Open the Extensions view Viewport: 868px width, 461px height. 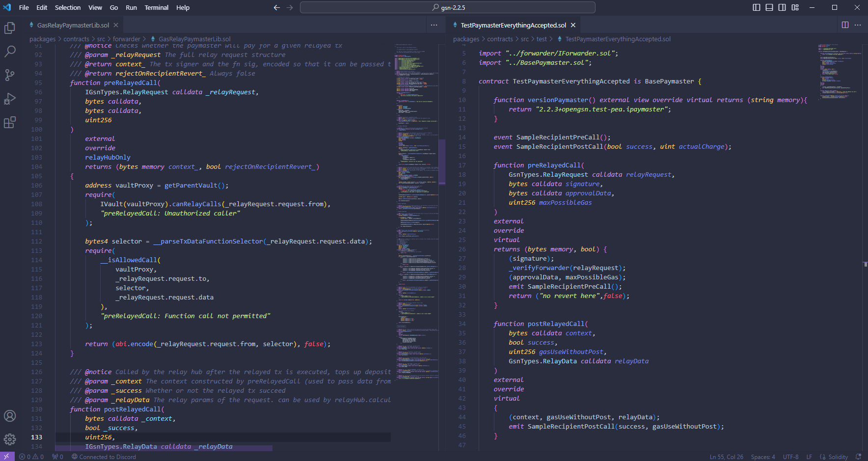point(10,122)
